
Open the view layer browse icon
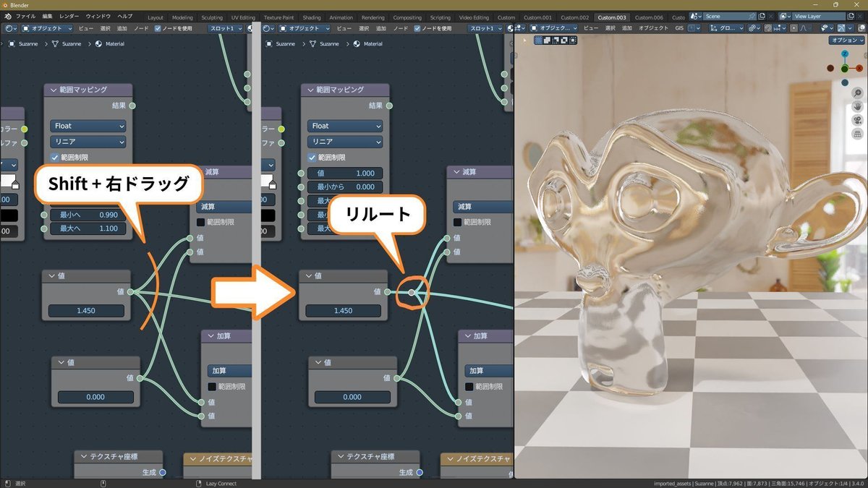pos(785,16)
